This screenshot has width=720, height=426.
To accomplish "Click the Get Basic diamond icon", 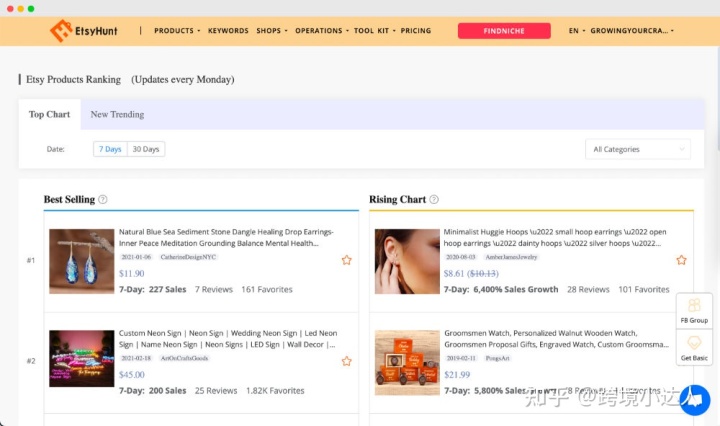I will (694, 343).
